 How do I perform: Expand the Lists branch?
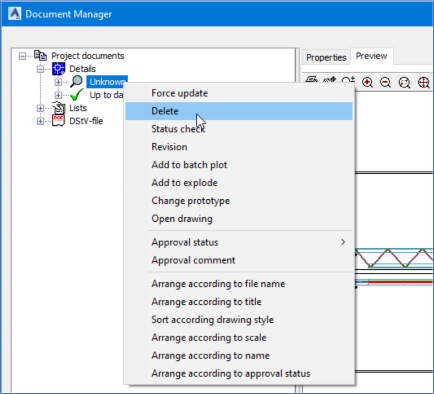point(40,108)
